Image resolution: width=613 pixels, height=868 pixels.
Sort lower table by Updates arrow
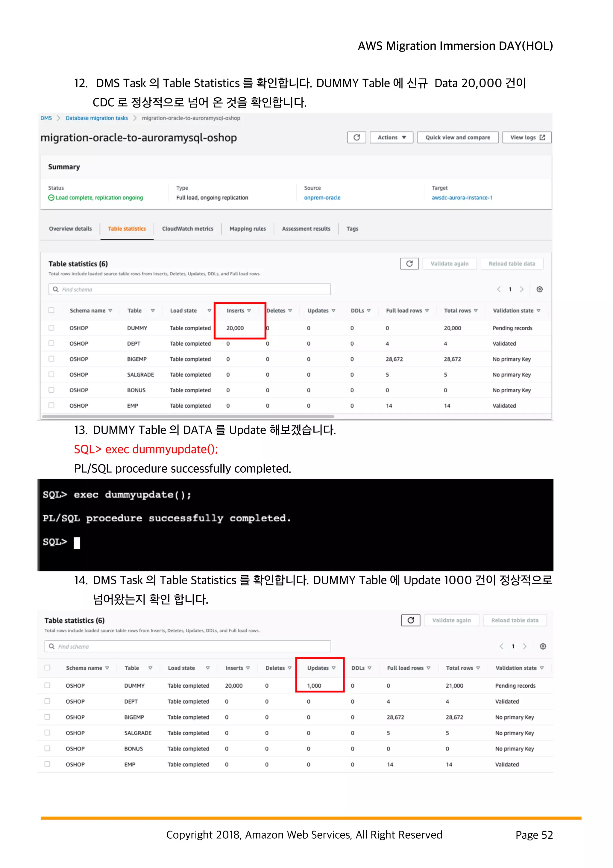333,668
